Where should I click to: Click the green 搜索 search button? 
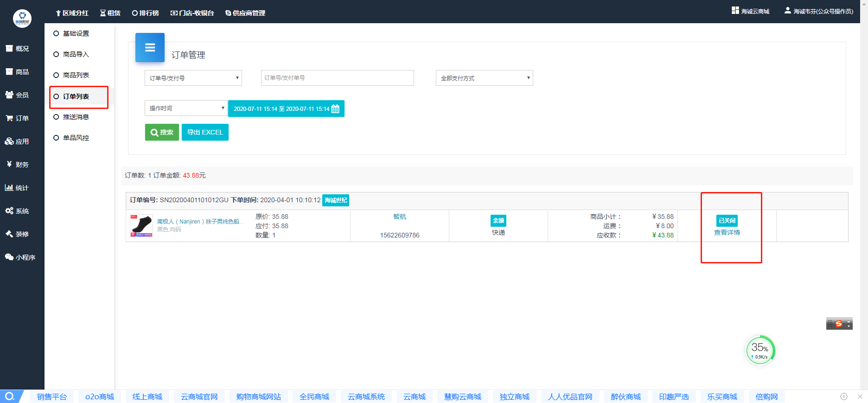[x=162, y=132]
